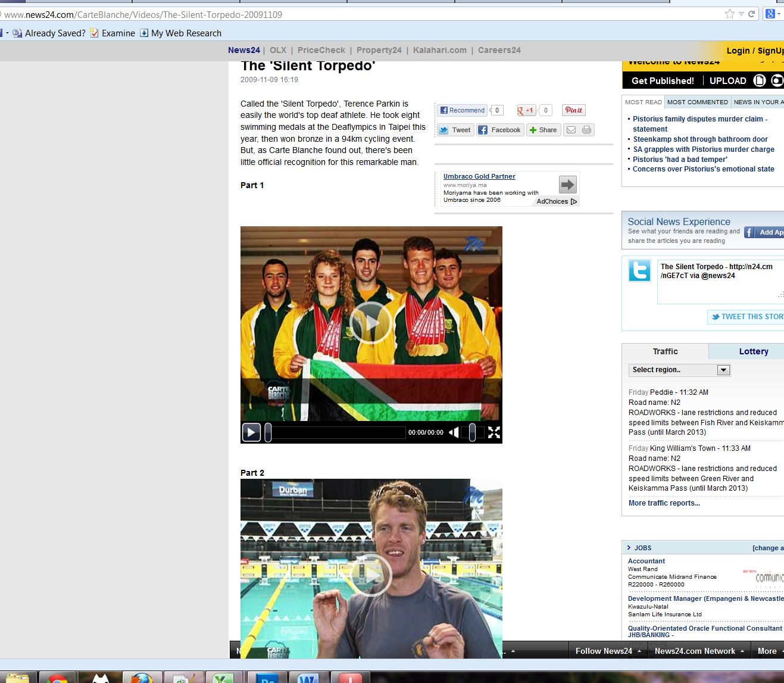Screen dimensions: 784x683
Task: Click the Twitter bird icon in sidebar
Action: point(639,271)
